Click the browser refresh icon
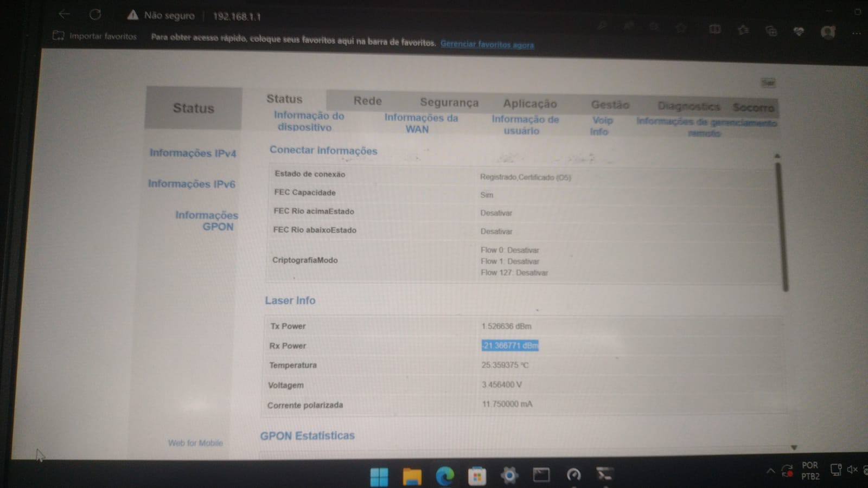868x488 pixels. click(95, 15)
